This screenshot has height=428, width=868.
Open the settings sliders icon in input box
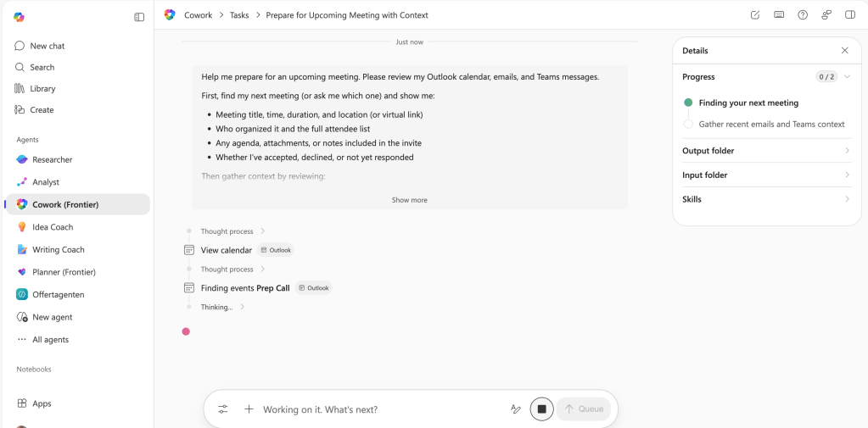(x=223, y=409)
